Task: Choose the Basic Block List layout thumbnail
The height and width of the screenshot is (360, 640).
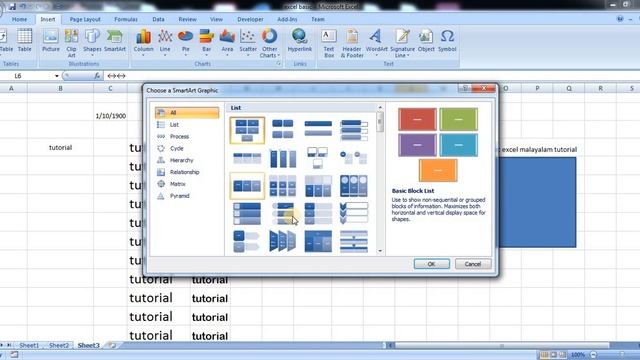Action: (x=247, y=130)
